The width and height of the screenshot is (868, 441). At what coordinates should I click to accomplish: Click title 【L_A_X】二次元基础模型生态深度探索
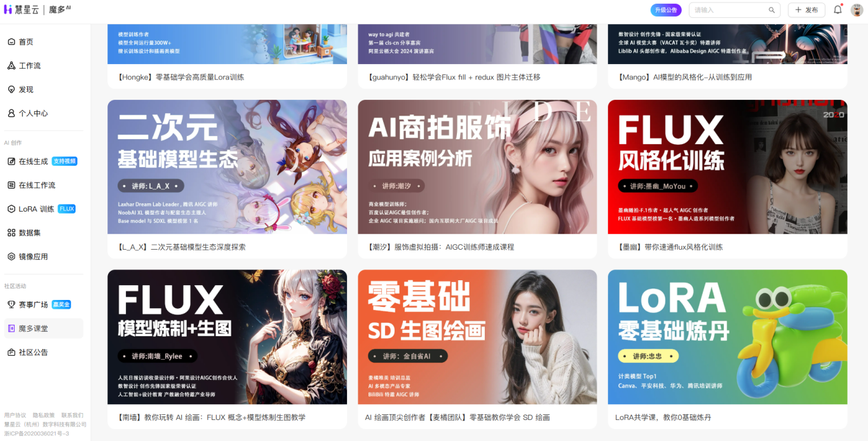(181, 247)
